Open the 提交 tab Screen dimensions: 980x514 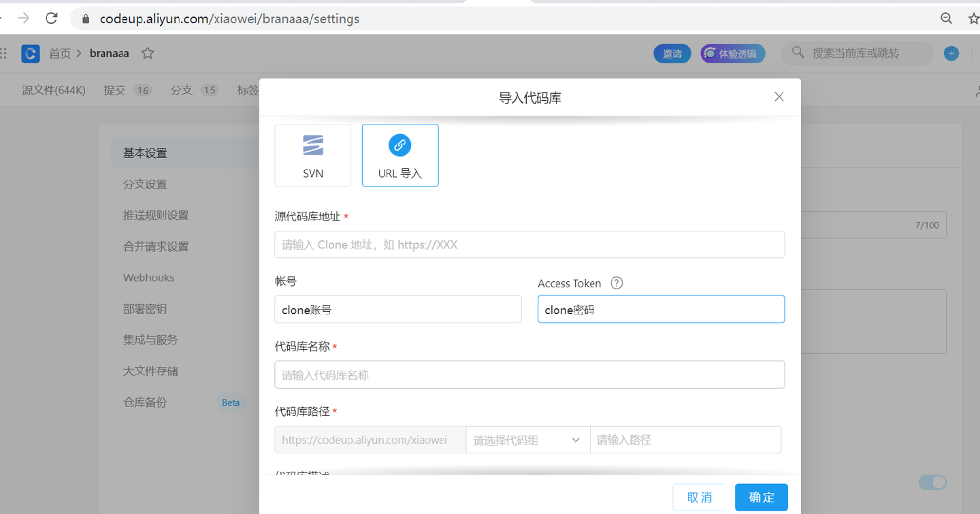tap(114, 90)
